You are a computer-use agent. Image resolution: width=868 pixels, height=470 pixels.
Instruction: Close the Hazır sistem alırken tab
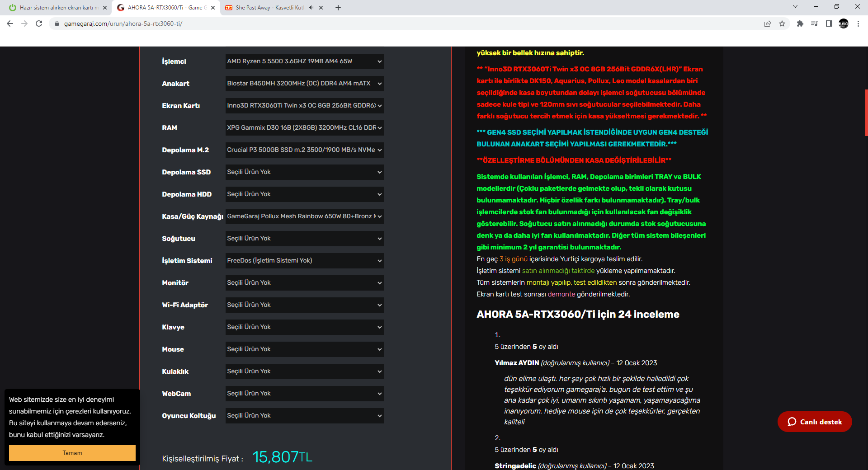[x=105, y=8]
